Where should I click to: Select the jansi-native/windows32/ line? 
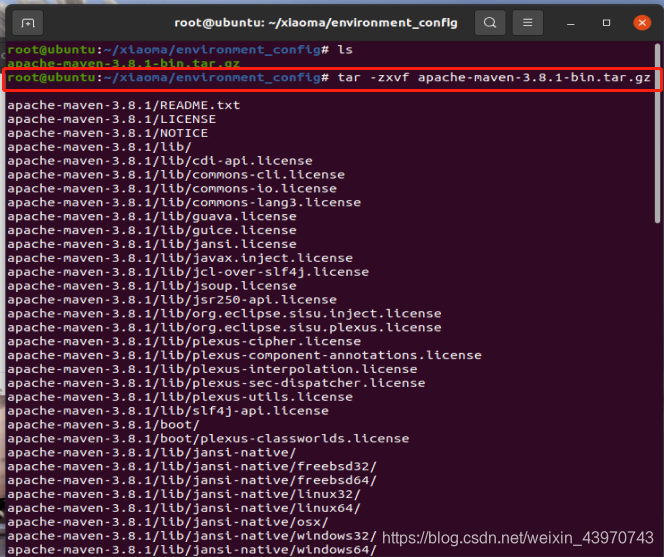pos(192,536)
